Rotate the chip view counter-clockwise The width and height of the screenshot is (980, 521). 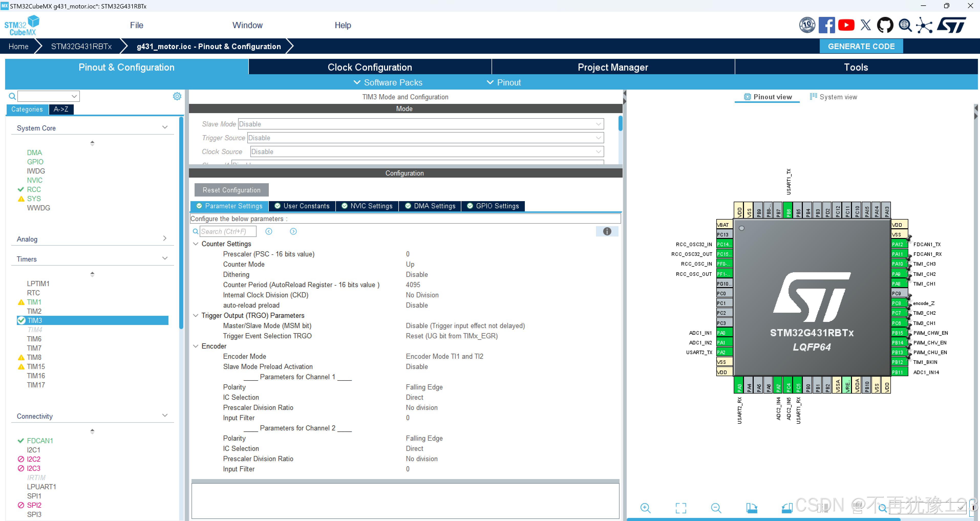[x=787, y=508]
